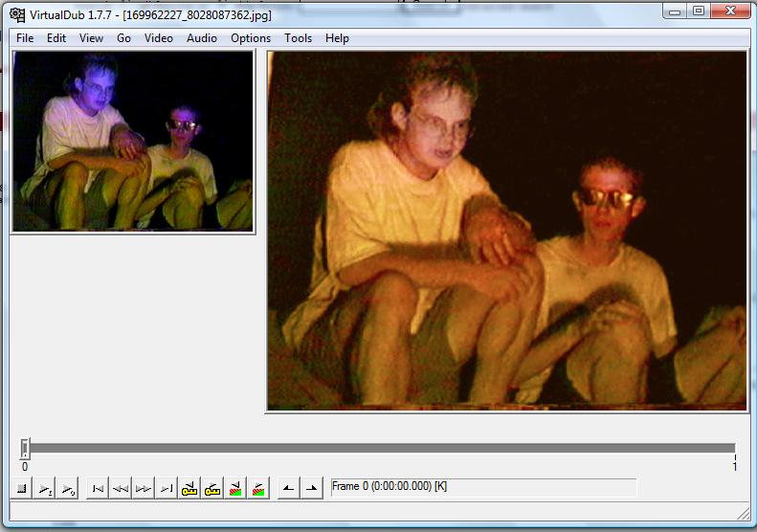The image size is (757, 532).
Task: Step forward one frame
Action: [x=144, y=489]
